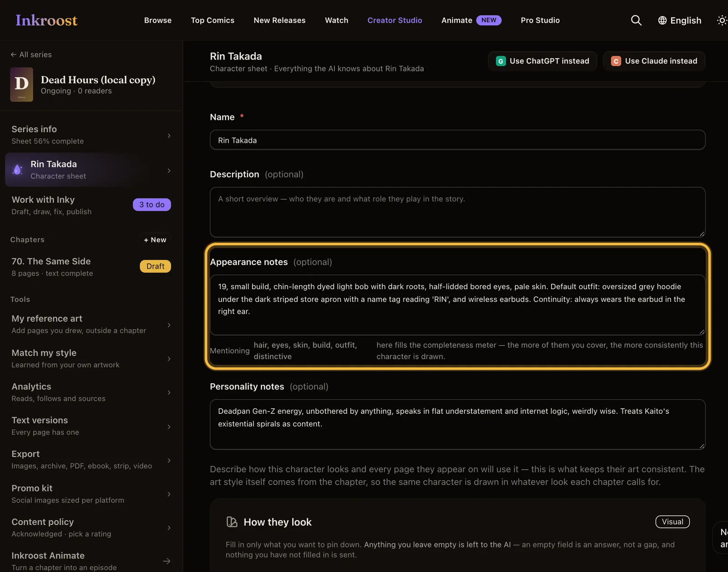The height and width of the screenshot is (572, 728).
Task: Toggle light theme sun icon
Action: pyautogui.click(x=722, y=20)
